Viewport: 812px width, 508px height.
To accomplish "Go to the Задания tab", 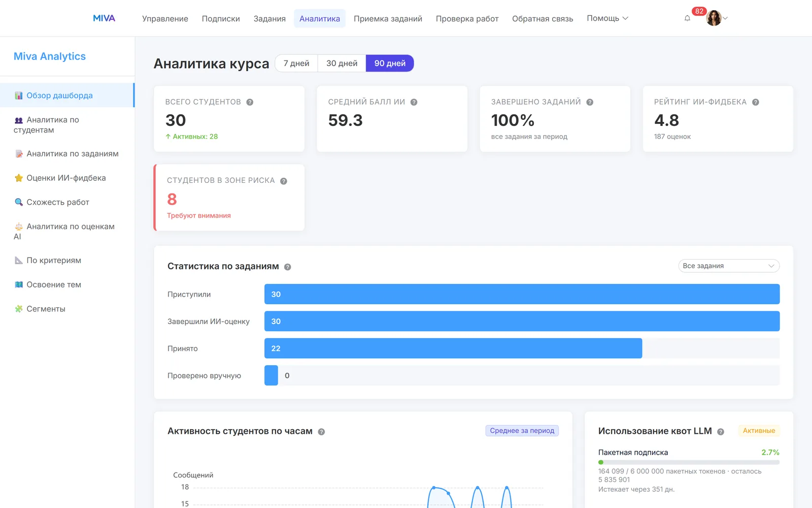I will point(269,18).
